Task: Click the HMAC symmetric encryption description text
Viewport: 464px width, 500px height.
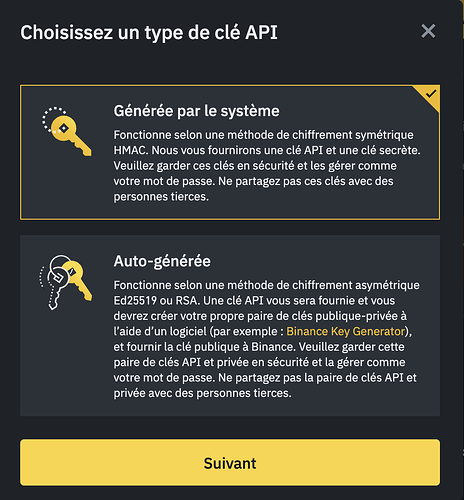Action: 267,166
